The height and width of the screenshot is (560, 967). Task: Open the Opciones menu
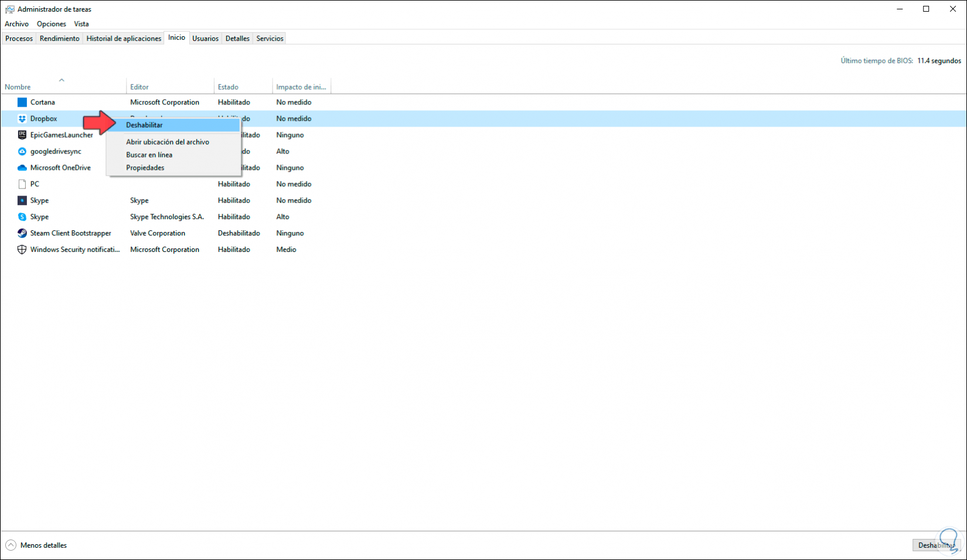[x=51, y=23]
